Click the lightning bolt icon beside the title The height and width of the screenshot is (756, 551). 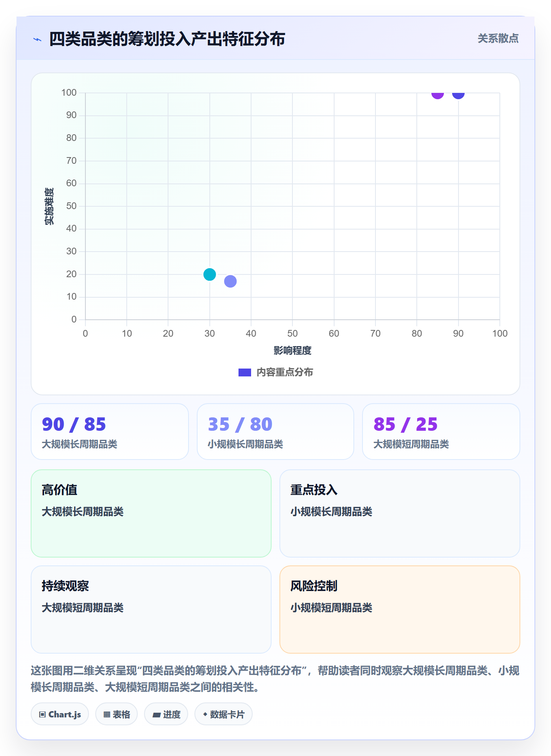coord(37,39)
